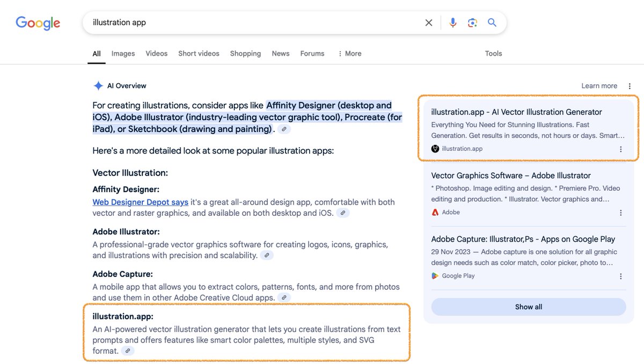Open source link chip after Affinity Designer description
This screenshot has height=364, width=644.
(x=342, y=213)
